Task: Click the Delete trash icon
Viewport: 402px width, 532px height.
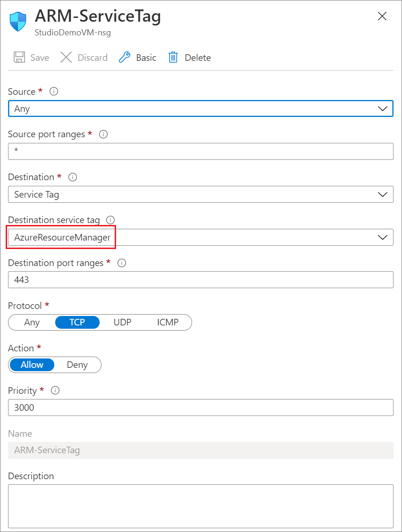Action: 174,57
